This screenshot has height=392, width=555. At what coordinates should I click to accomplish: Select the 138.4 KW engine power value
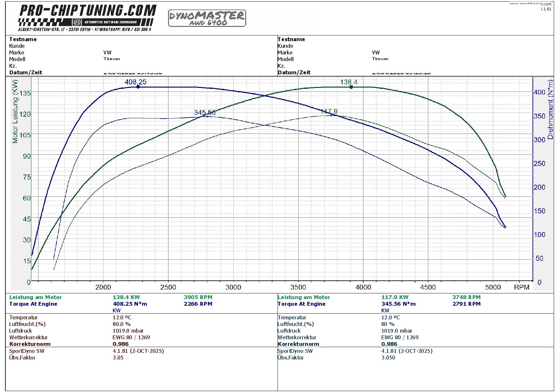click(x=126, y=297)
